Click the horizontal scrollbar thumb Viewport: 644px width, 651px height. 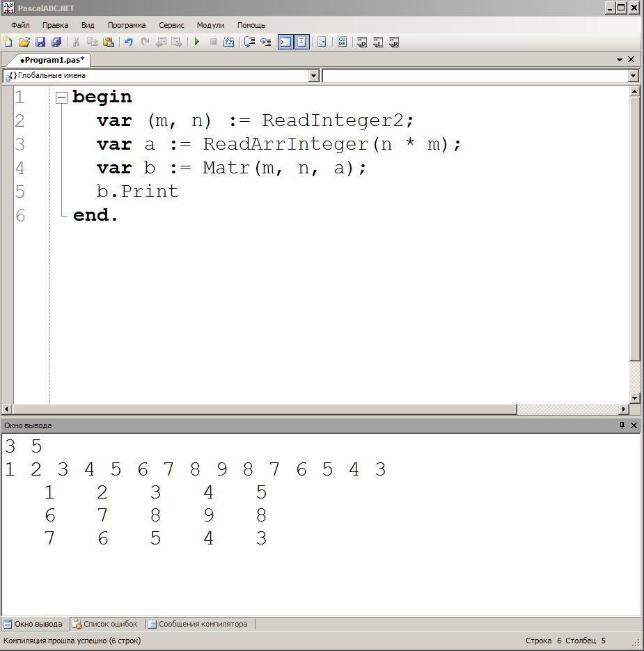264,409
